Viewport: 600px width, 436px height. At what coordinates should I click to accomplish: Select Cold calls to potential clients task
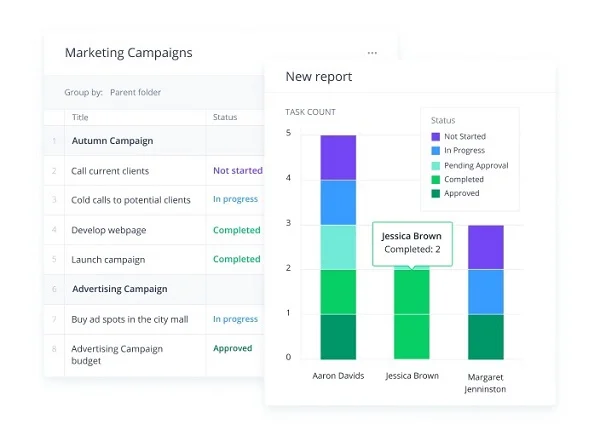130,200
